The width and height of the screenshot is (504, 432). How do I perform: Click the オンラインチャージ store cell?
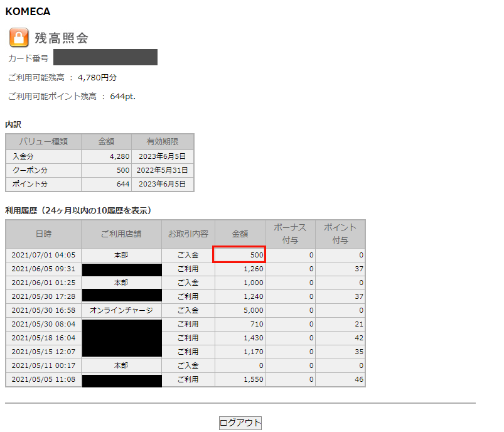coord(121,310)
